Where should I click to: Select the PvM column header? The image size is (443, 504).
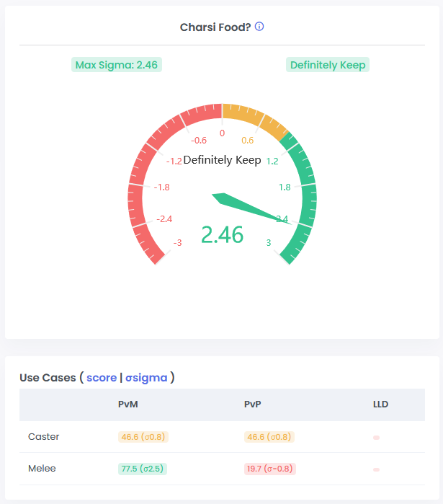[127, 404]
